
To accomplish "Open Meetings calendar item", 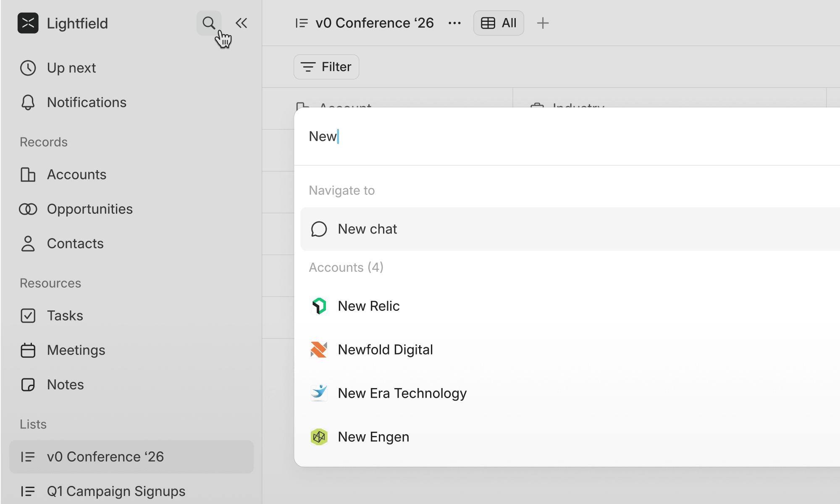I will (x=76, y=350).
